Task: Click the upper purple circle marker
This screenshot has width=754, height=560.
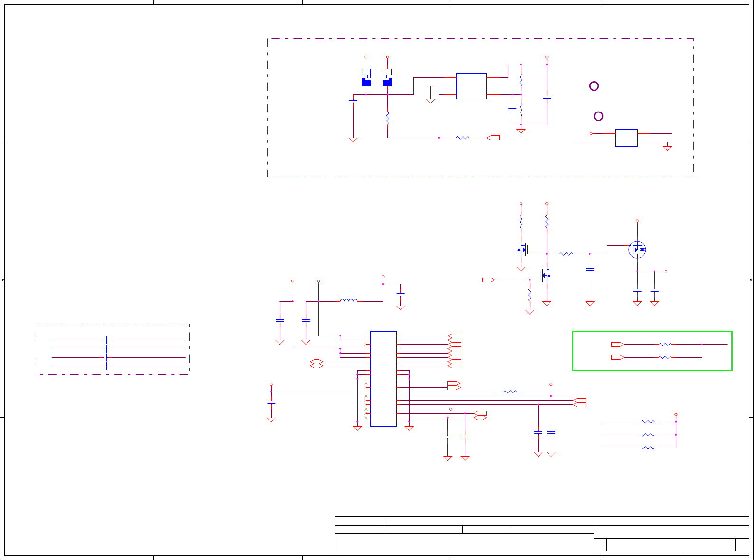Action: pyautogui.click(x=594, y=86)
